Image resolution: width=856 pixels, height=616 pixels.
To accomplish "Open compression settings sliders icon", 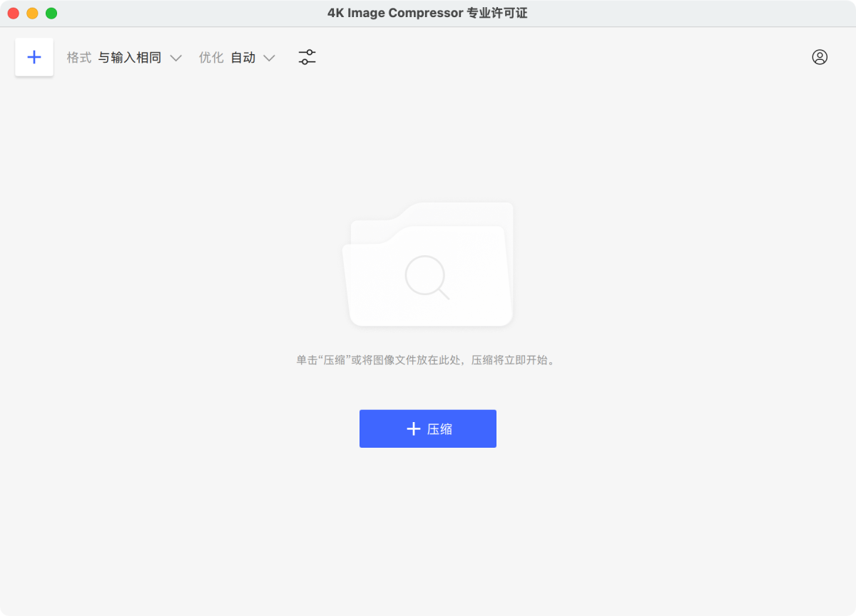I will (307, 58).
